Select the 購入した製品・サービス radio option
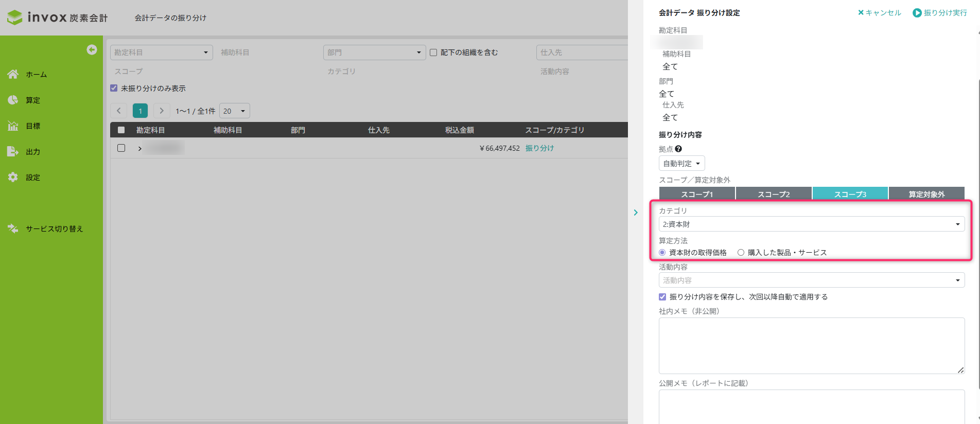The width and height of the screenshot is (980, 424). pyautogui.click(x=741, y=252)
